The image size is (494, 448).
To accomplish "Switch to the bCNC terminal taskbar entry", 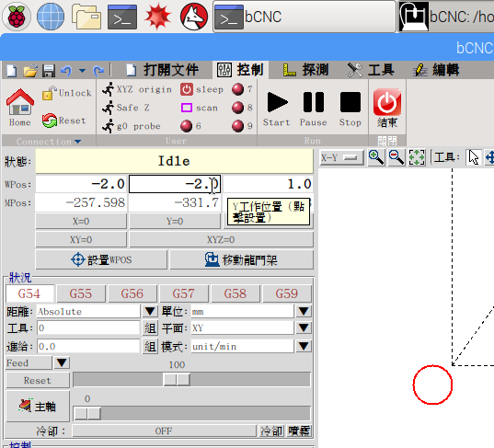I will tap(304, 17).
